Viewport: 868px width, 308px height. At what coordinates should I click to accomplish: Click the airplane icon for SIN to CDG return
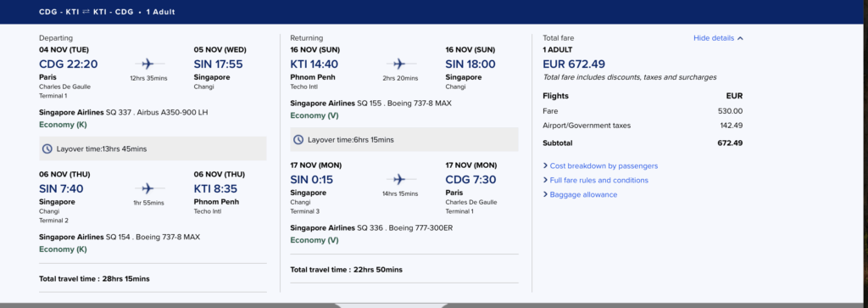(399, 180)
